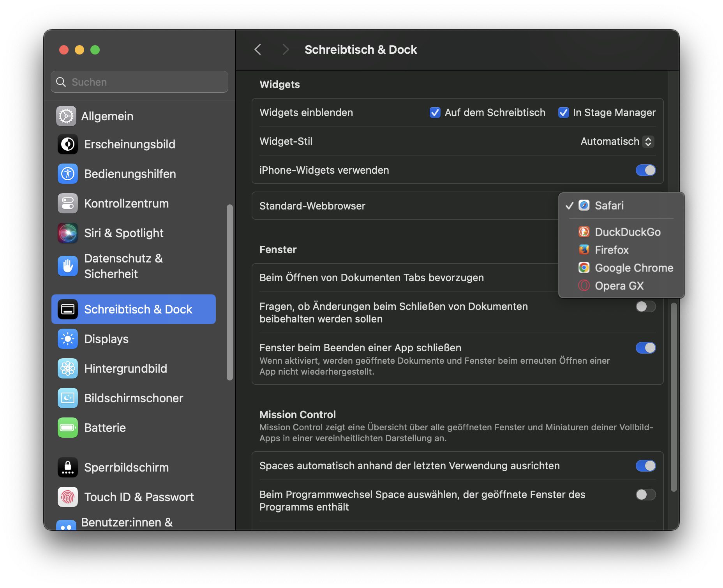The width and height of the screenshot is (723, 588).
Task: Open Datenschutz & Sicherheit settings
Action: tap(123, 266)
